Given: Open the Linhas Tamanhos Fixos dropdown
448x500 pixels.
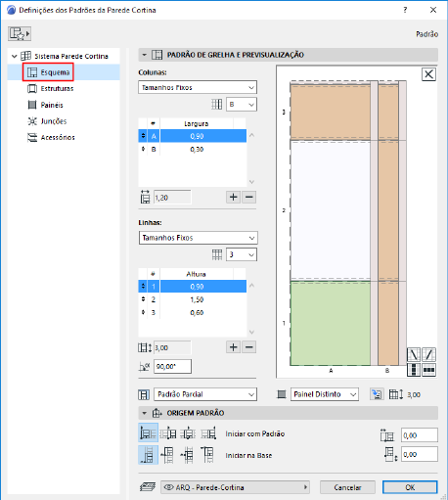Looking at the screenshot, I should pyautogui.click(x=198, y=238).
